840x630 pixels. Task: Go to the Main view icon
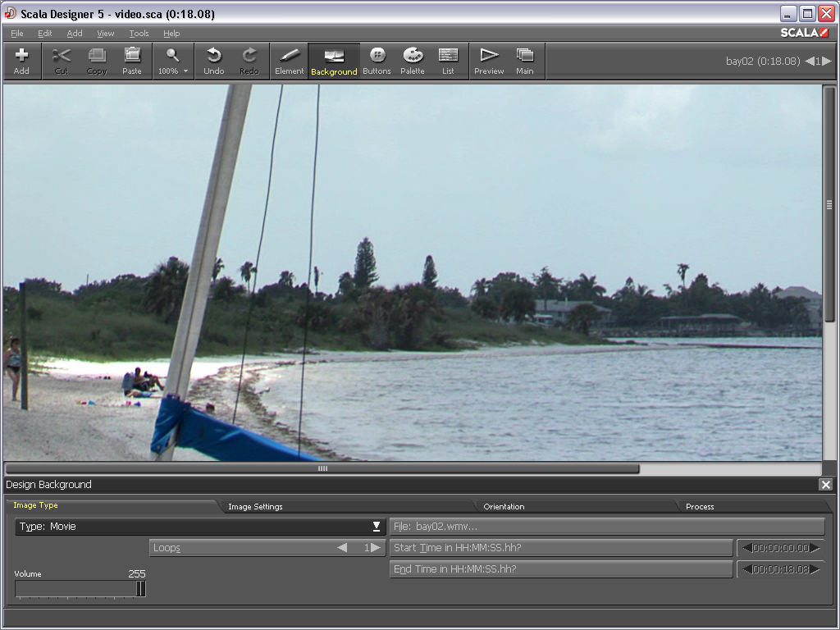click(x=525, y=61)
